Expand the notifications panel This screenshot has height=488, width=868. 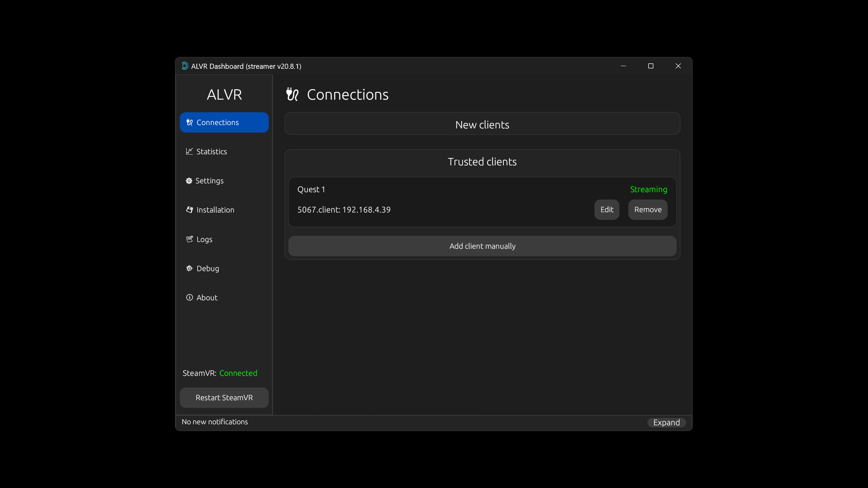(666, 422)
